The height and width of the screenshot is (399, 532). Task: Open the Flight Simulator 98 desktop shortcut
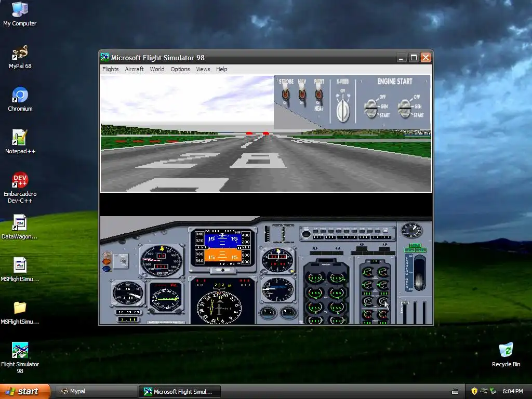(20, 358)
